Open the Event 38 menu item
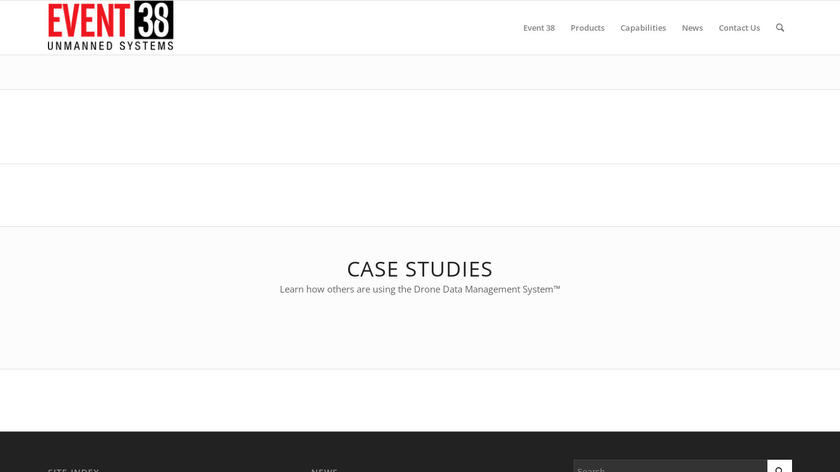840x472 pixels. click(x=538, y=28)
